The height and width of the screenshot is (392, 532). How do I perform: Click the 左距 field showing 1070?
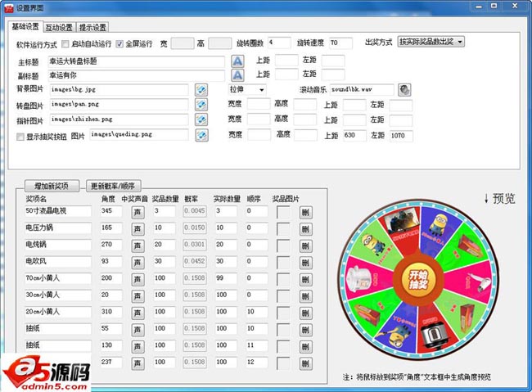[401, 136]
